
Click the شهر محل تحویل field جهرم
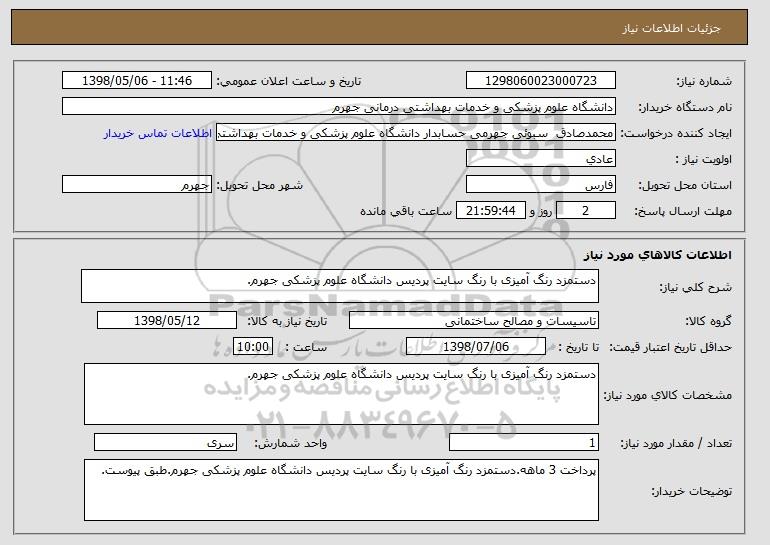pyautogui.click(x=137, y=185)
